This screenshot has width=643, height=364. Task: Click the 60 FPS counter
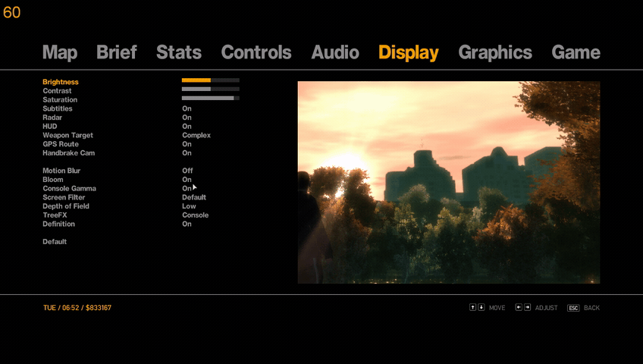[11, 12]
